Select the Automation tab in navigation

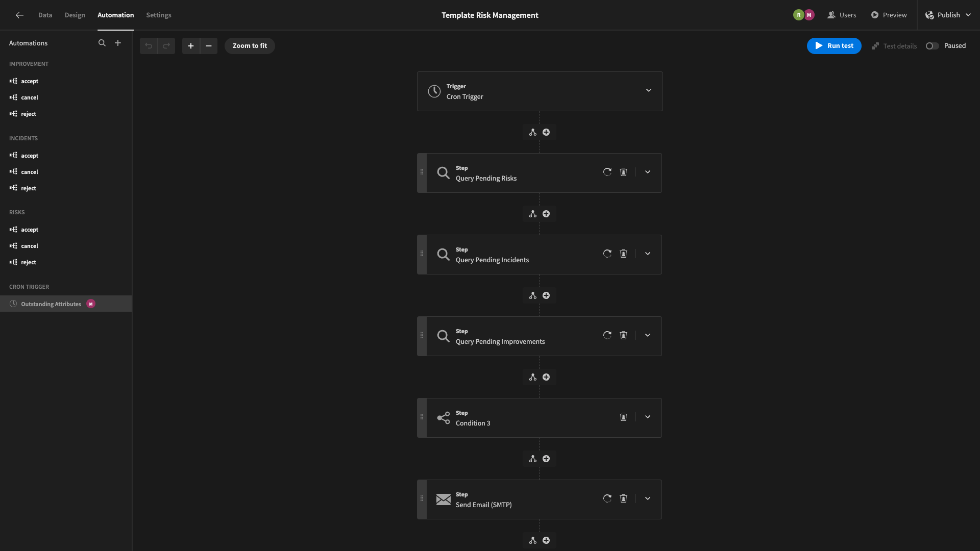116,15
